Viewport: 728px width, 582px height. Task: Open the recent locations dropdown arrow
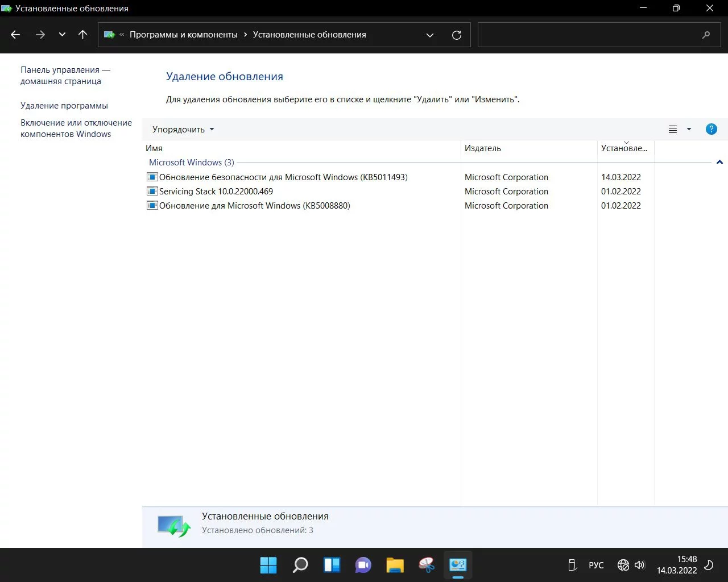[x=62, y=35]
